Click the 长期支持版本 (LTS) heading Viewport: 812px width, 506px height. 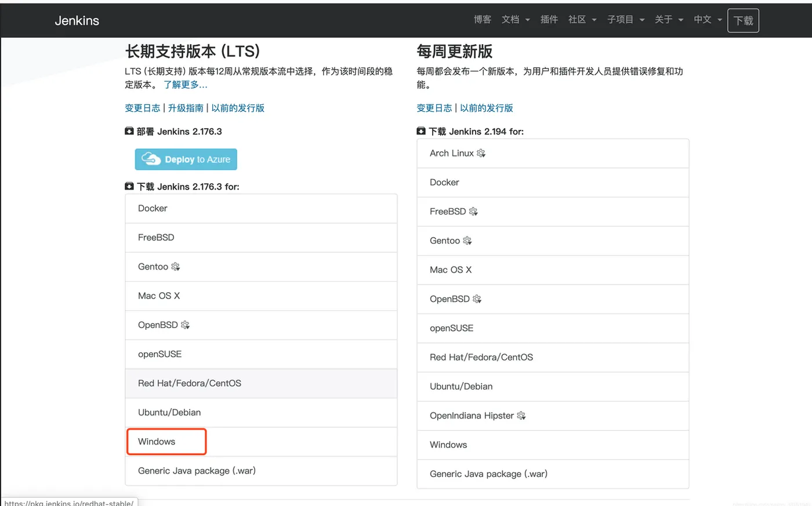click(x=193, y=52)
